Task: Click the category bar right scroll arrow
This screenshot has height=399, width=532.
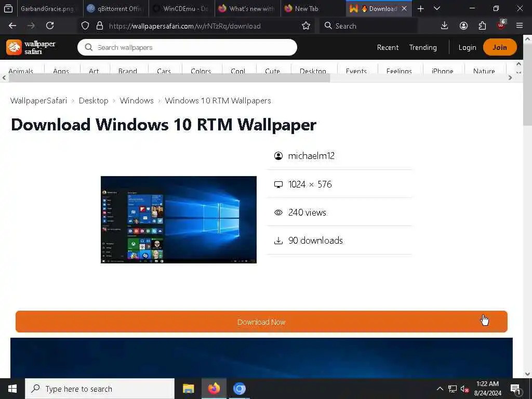Action: 510,78
